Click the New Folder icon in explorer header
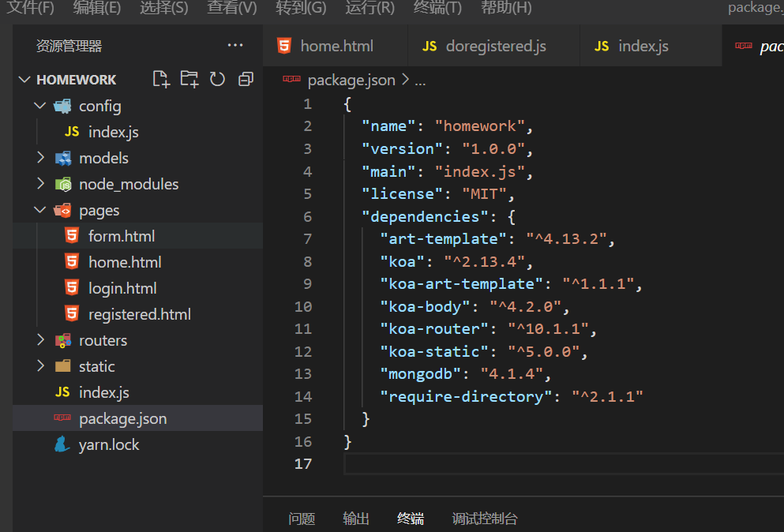This screenshot has height=532, width=784. pyautogui.click(x=189, y=79)
